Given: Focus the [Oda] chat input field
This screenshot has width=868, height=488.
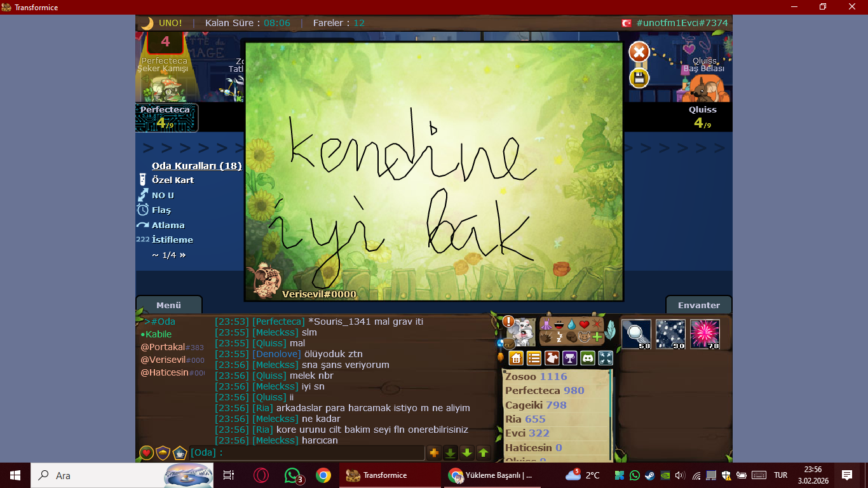Looking at the screenshot, I should click(307, 452).
